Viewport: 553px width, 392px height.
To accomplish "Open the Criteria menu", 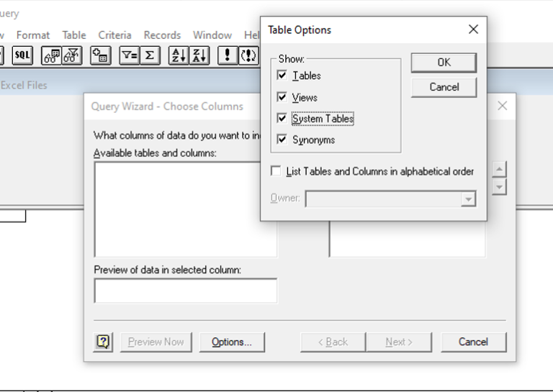I will pyautogui.click(x=114, y=35).
